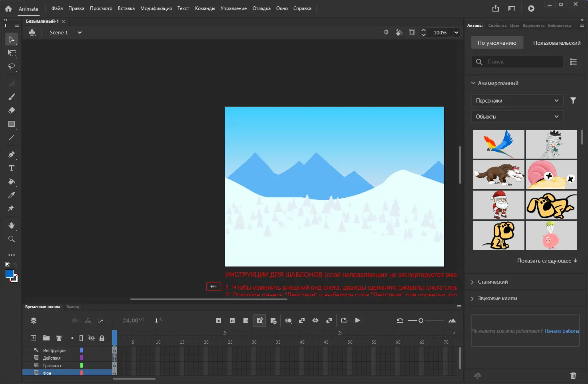Image resolution: width=588 pixels, height=384 pixels.
Task: Activate the Text tool
Action: coord(12,168)
